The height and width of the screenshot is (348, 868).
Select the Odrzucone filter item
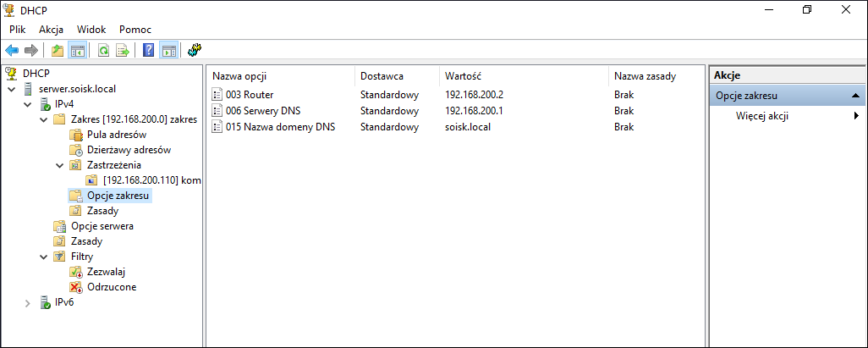coord(112,287)
